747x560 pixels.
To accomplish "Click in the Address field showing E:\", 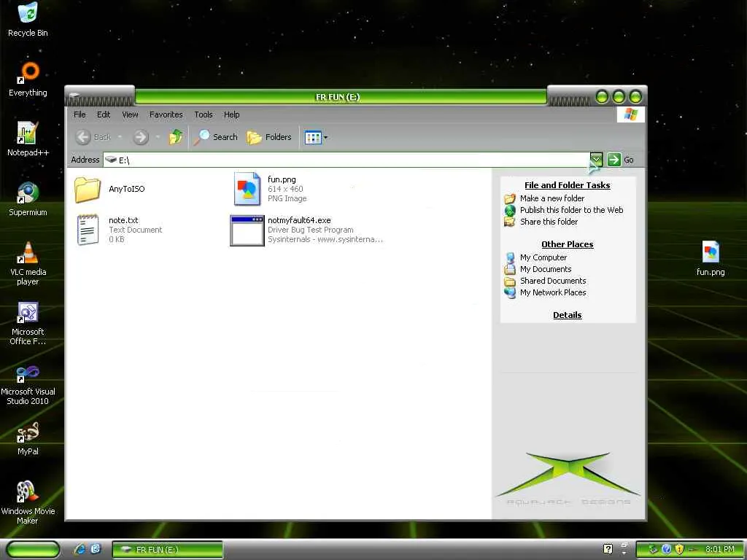I will click(347, 160).
